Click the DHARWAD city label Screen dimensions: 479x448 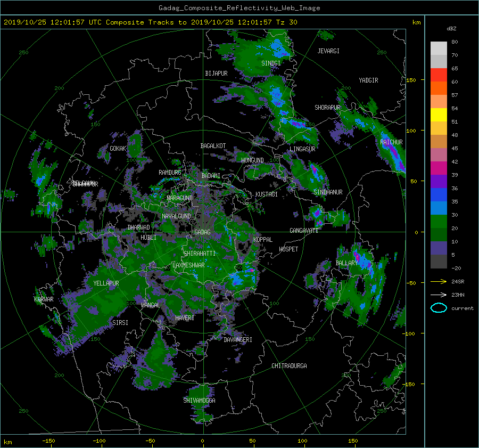(139, 227)
